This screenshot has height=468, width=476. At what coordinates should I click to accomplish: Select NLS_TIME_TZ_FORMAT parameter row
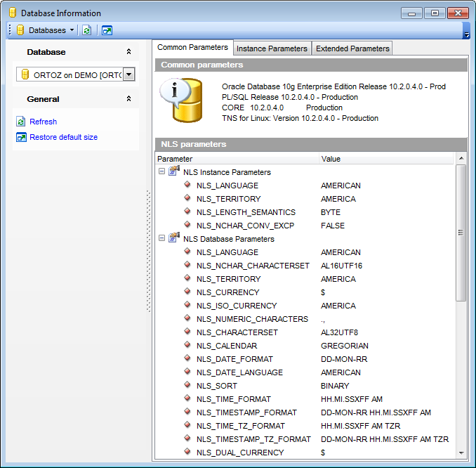point(303,426)
